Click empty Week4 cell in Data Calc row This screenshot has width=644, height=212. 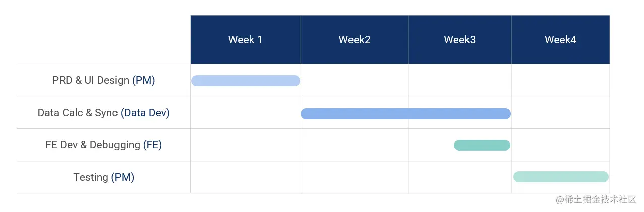560,113
